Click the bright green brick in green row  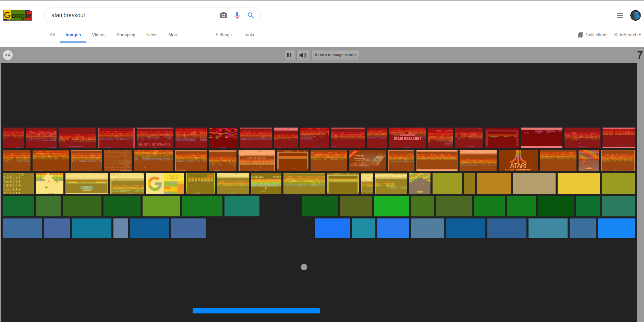[391, 206]
